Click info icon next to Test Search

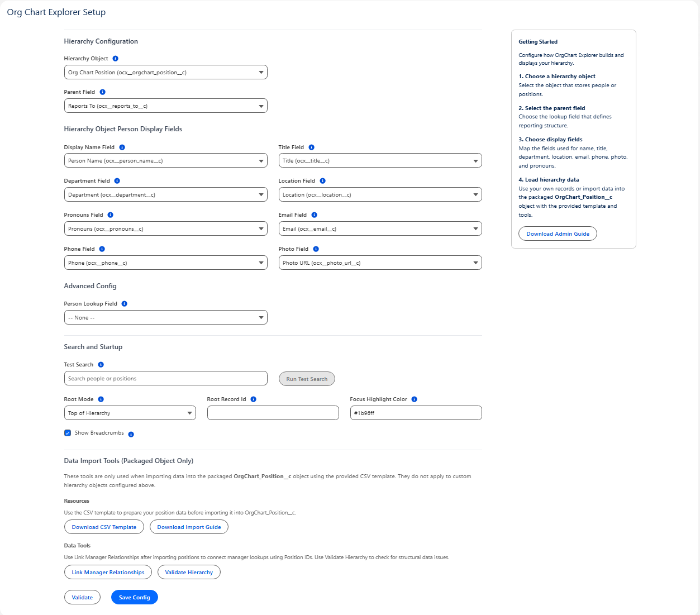pos(101,365)
